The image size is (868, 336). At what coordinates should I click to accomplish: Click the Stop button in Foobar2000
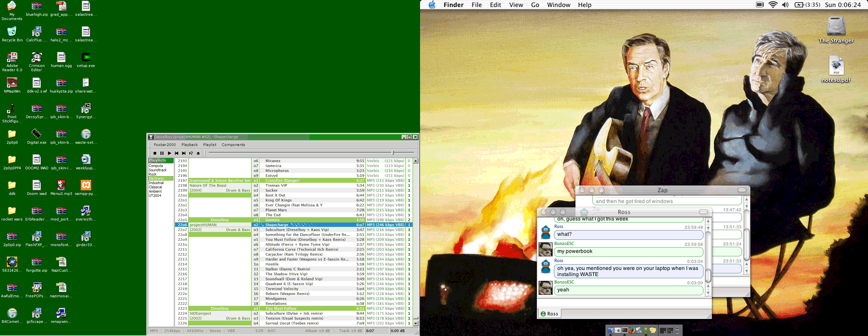(155, 153)
